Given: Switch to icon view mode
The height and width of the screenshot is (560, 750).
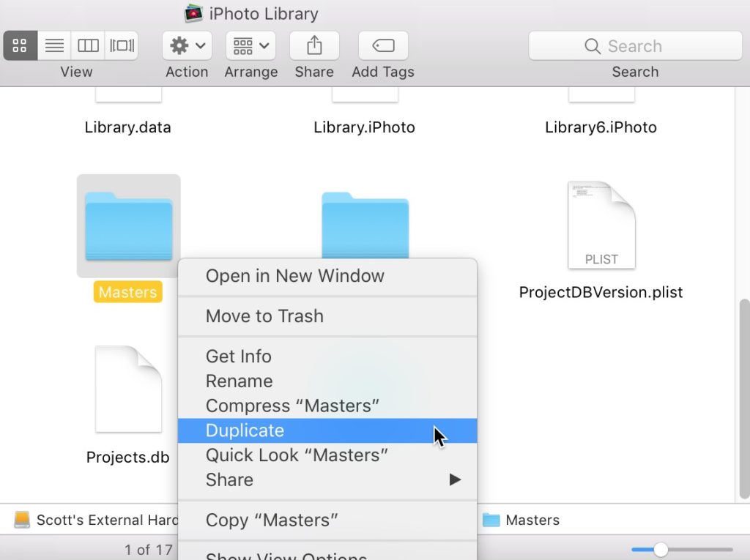Looking at the screenshot, I should [x=20, y=45].
